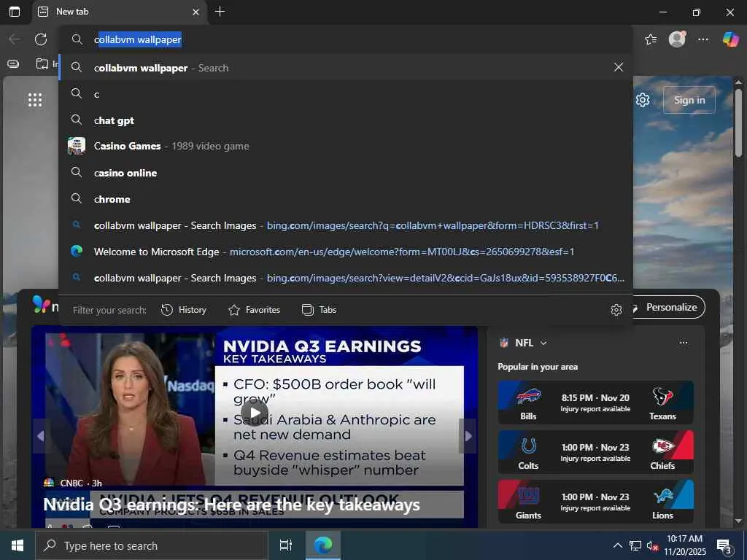
Task: Open collabvm wallpaper HDRSC3 history entry
Action: pos(345,225)
